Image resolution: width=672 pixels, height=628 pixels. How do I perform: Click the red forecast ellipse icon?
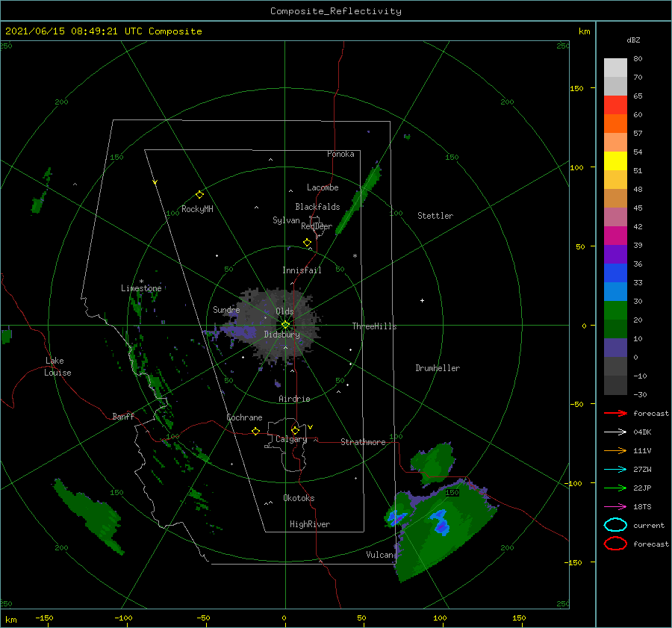tap(615, 544)
